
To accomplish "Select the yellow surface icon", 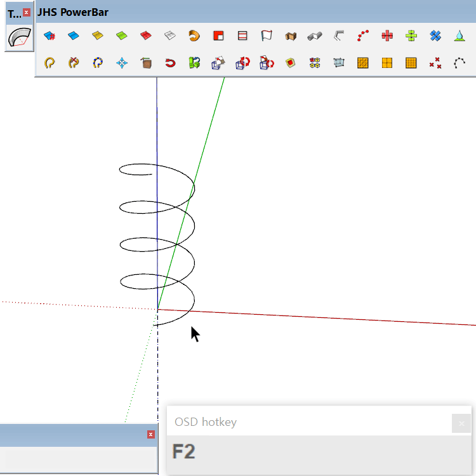I will coord(98,36).
